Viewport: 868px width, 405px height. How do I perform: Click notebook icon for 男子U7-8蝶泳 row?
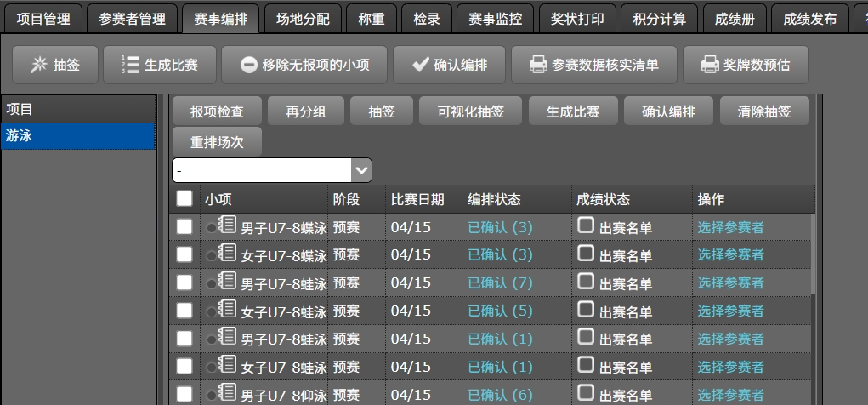227,225
